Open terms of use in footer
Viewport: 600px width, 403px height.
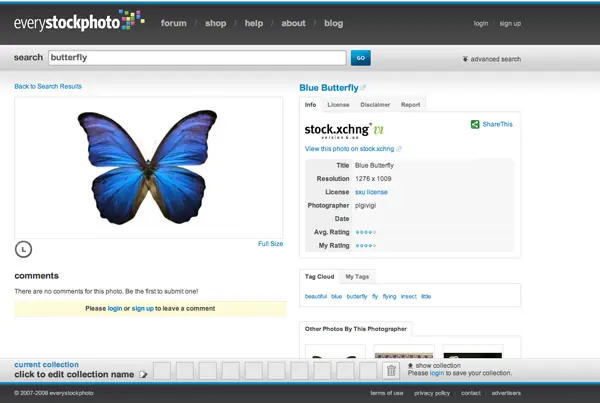click(387, 393)
